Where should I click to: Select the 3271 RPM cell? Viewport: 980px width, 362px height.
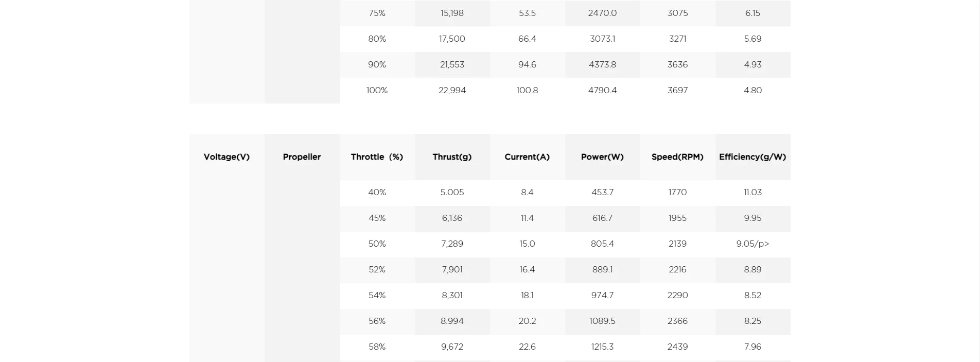click(x=677, y=39)
